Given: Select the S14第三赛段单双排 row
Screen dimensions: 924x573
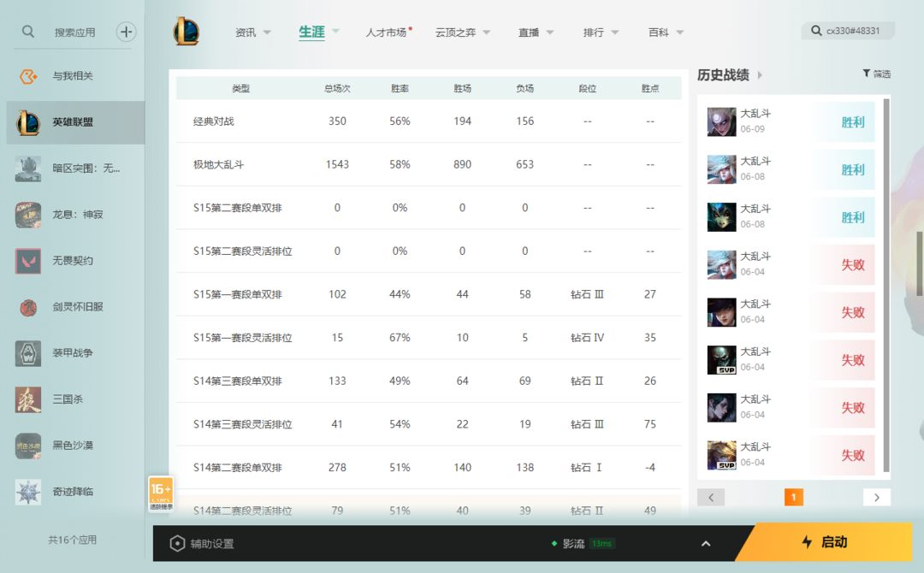Looking at the screenshot, I should pos(429,381).
